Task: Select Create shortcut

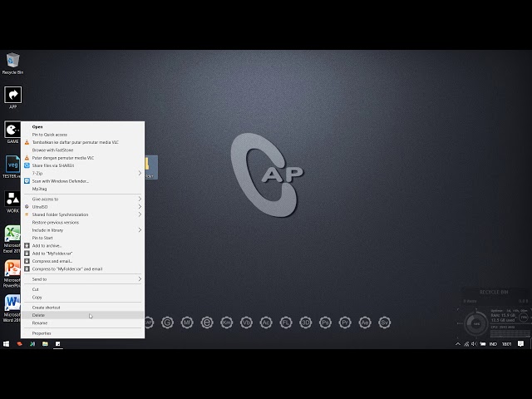Action: pyautogui.click(x=83, y=308)
